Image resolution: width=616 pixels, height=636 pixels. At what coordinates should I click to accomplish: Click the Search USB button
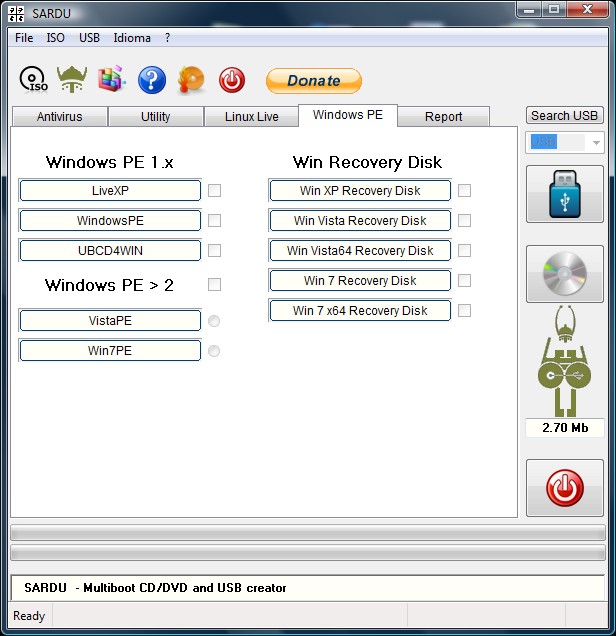(x=564, y=116)
